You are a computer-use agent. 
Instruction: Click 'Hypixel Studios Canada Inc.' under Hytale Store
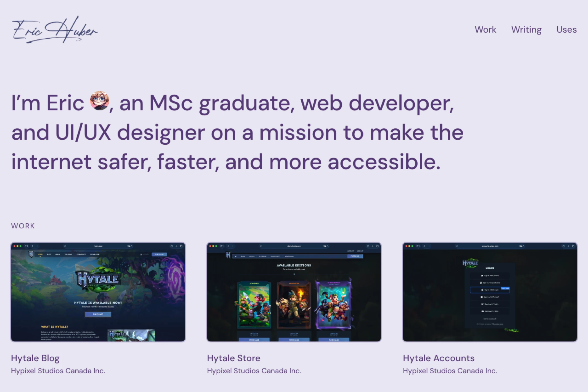(x=254, y=371)
